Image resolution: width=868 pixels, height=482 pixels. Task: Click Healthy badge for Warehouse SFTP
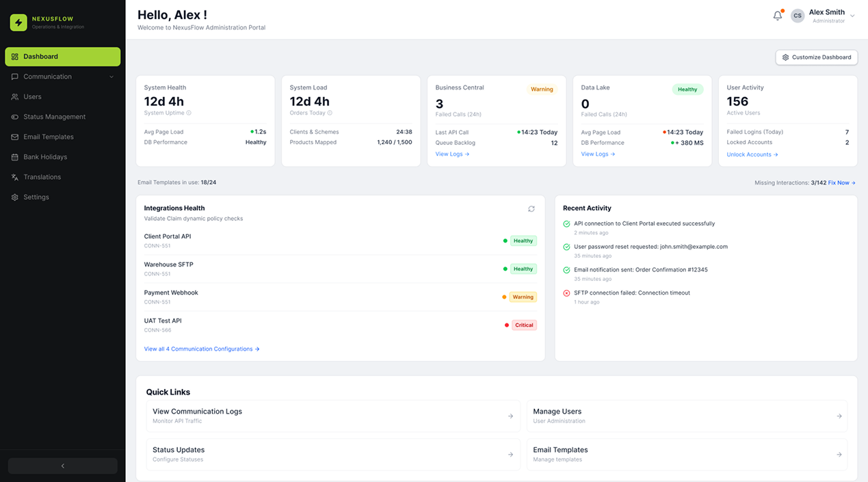coord(523,269)
